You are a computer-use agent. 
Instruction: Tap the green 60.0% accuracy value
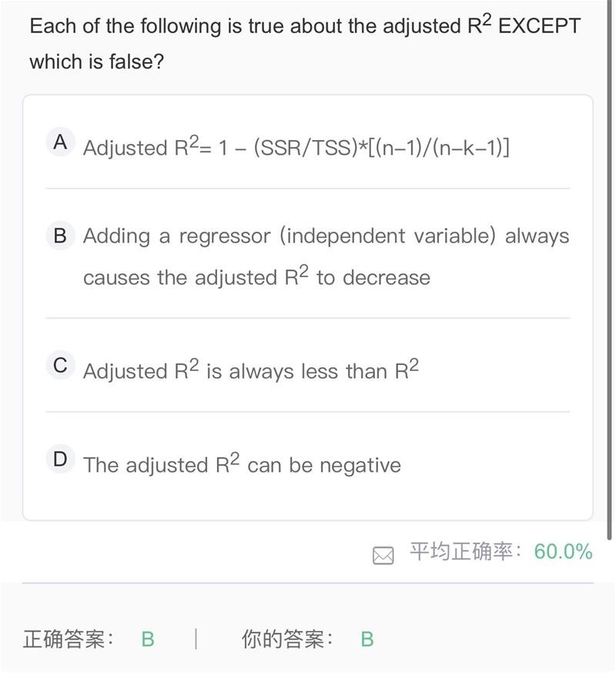563,552
